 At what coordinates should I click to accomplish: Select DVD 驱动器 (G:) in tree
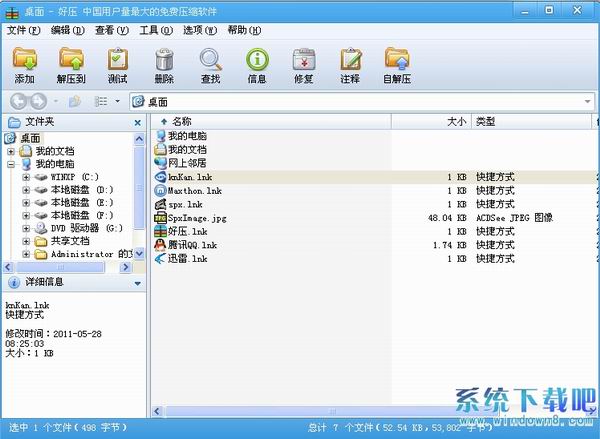(87, 228)
